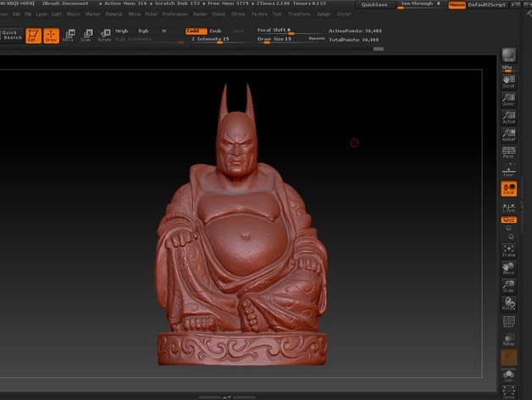Click the Xpose icon
The height and width of the screenshot is (400, 532).
coord(508,392)
